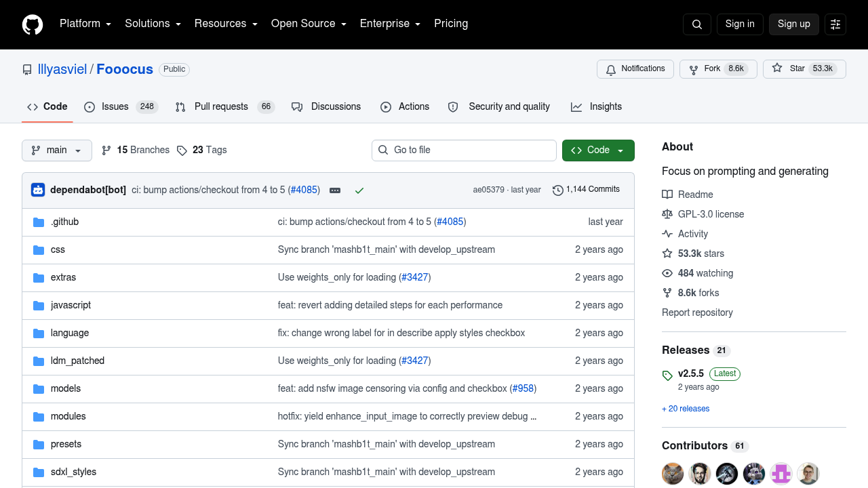
Task: Click the commit history clock icon
Action: pos(558,190)
